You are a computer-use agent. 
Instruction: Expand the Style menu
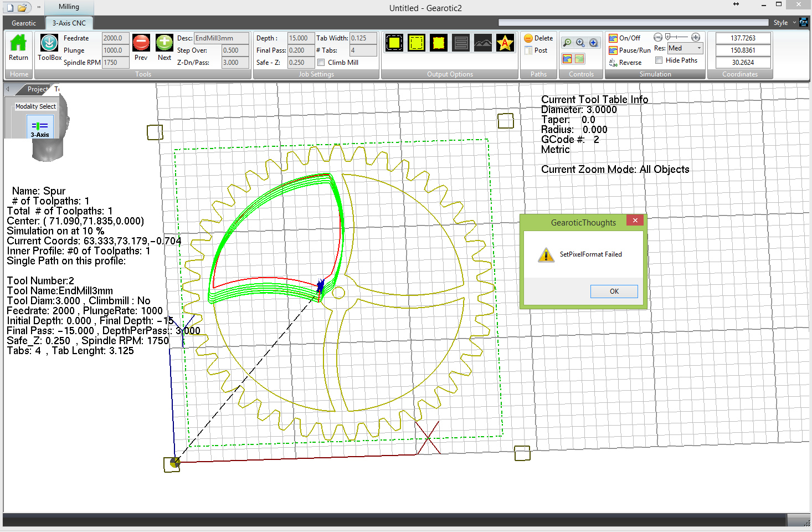click(784, 23)
